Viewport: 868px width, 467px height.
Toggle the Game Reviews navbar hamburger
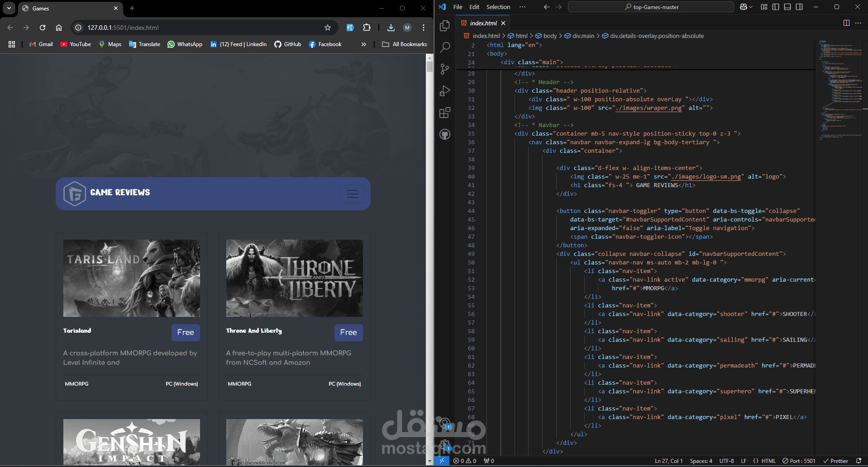[353, 194]
